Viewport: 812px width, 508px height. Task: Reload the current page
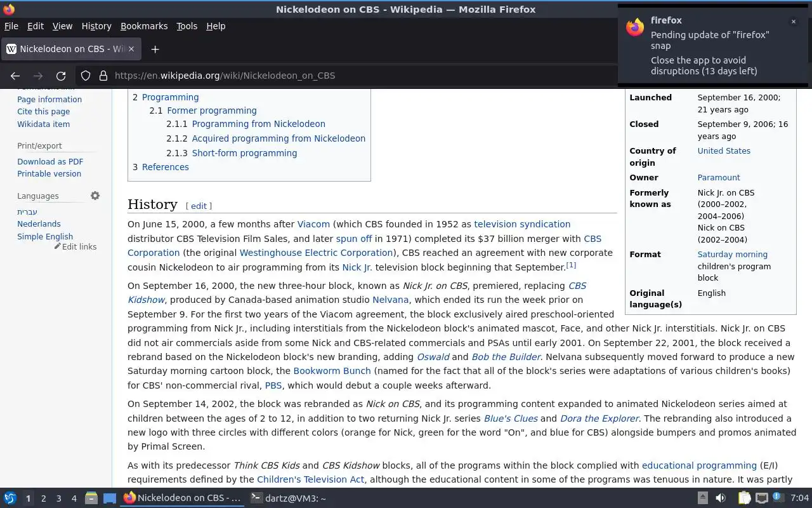(61, 76)
